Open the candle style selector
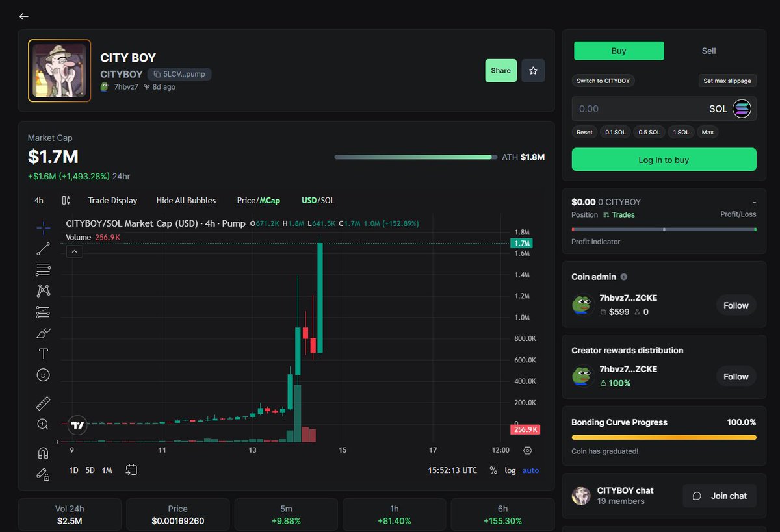Image resolution: width=780 pixels, height=532 pixels. [x=66, y=200]
